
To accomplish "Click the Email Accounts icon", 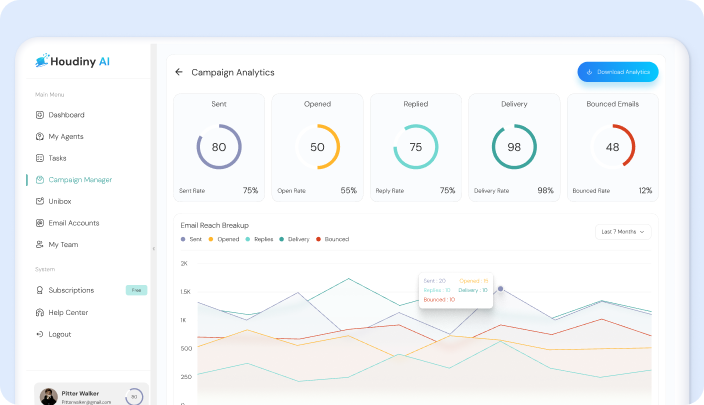I will coord(40,223).
